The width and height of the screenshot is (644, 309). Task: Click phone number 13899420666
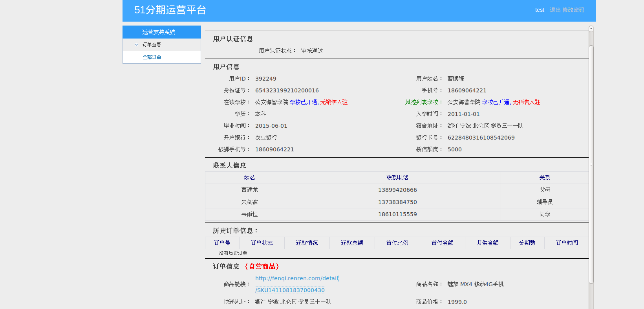[397, 190]
